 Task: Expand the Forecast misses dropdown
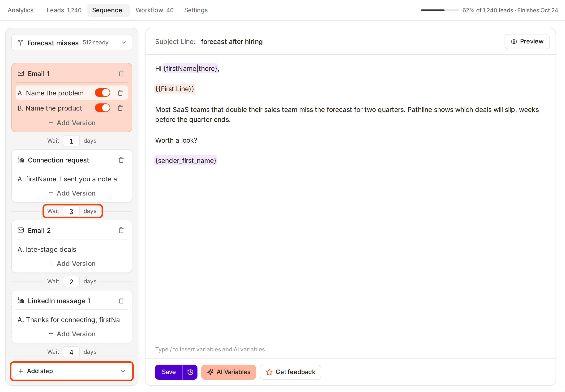(124, 43)
